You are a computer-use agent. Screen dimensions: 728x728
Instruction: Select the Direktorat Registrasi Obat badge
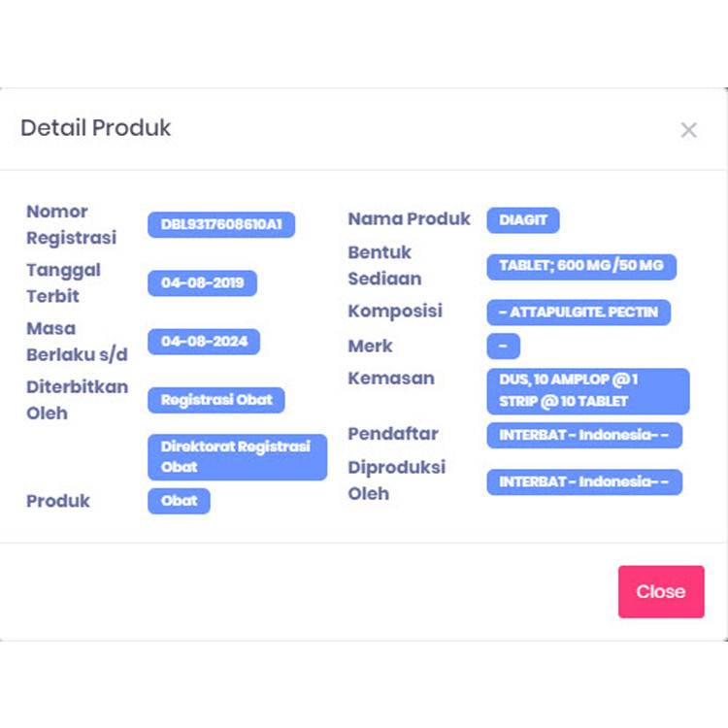click(x=237, y=457)
